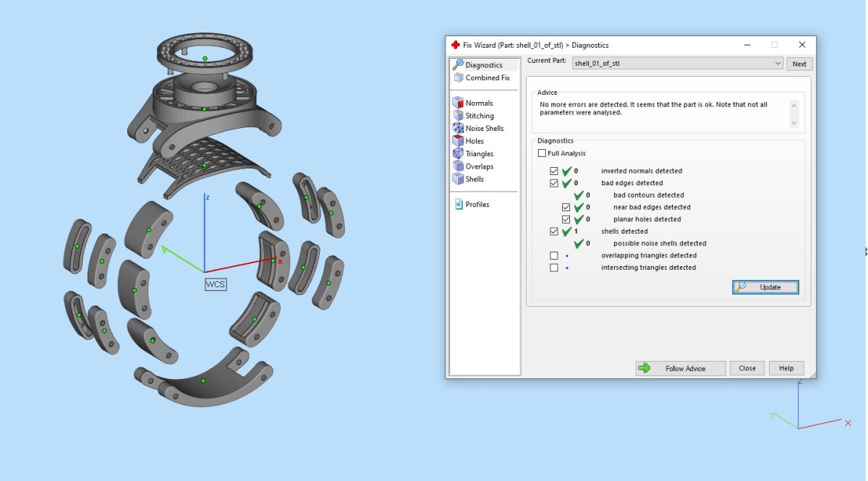Open the Diagnostics section icon
The height and width of the screenshot is (481, 868).
(458, 65)
